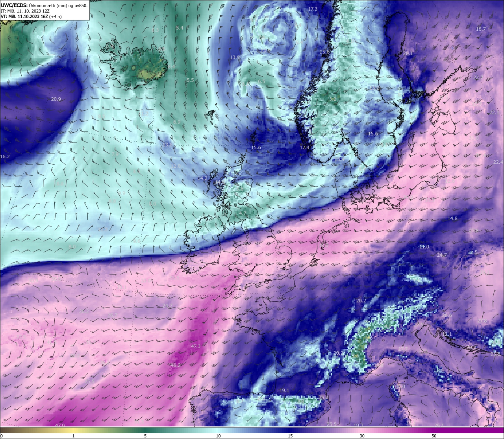This screenshot has width=504, height=439.
Task: Click the map value '22.1' at right edge
Action: 494,112
